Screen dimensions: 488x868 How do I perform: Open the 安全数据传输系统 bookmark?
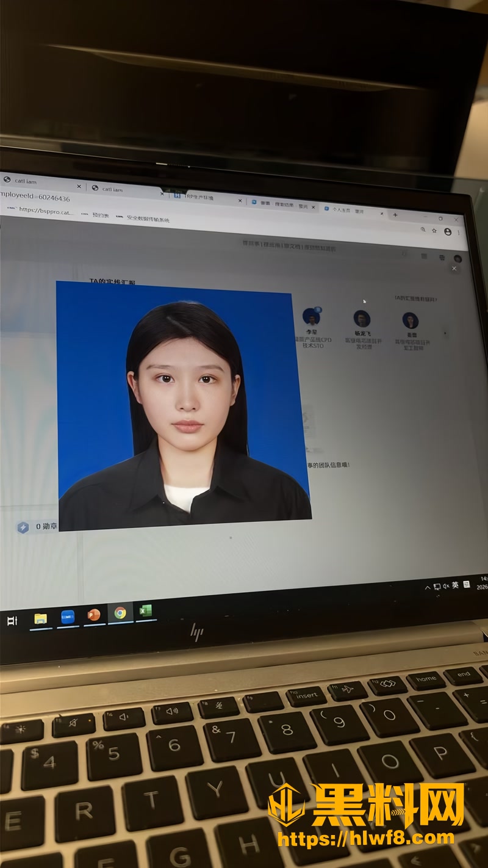(143, 219)
